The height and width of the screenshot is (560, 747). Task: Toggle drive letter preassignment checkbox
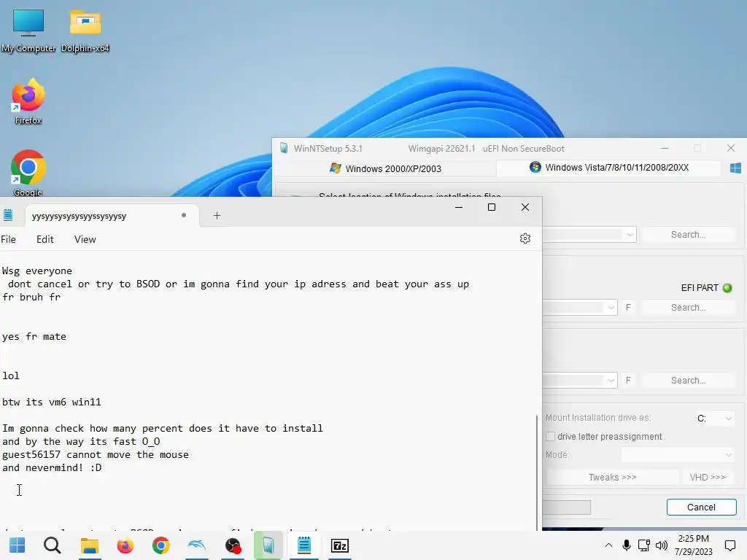point(550,437)
